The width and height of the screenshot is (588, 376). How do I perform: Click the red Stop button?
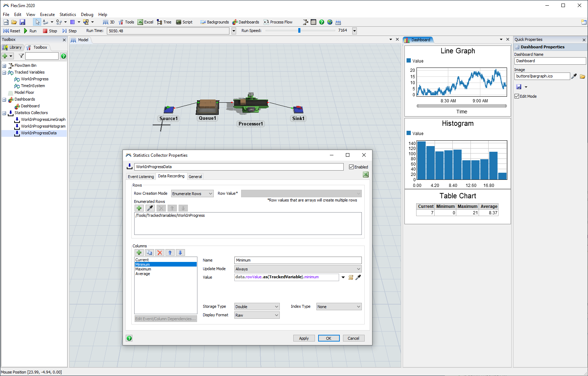click(50, 31)
